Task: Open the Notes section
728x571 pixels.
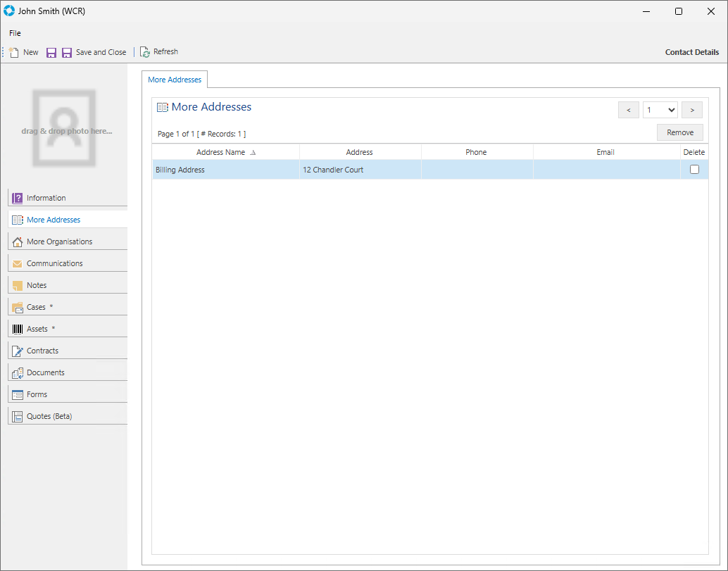Action: (37, 285)
